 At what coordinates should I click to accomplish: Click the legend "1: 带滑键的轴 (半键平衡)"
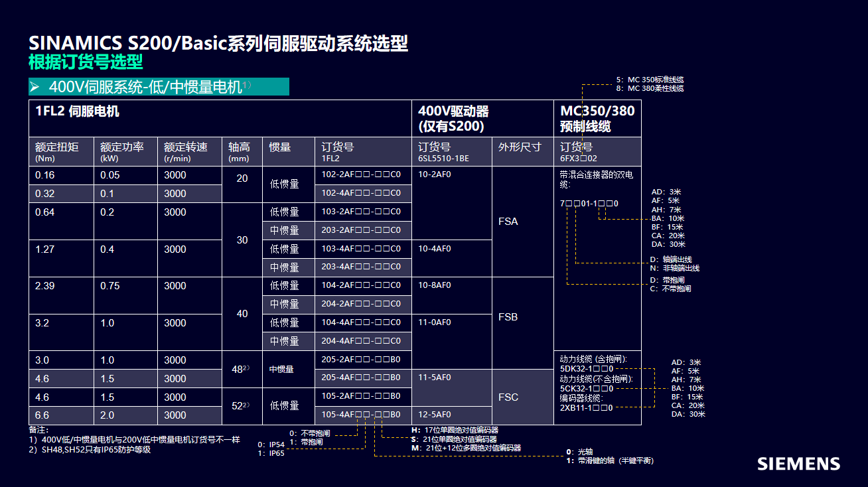click(610, 460)
